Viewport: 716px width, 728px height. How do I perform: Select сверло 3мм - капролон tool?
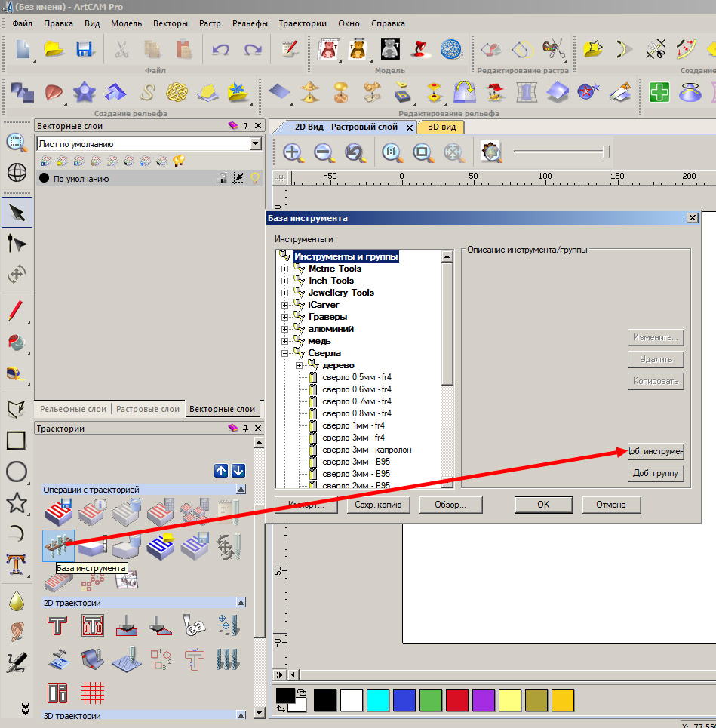click(367, 450)
